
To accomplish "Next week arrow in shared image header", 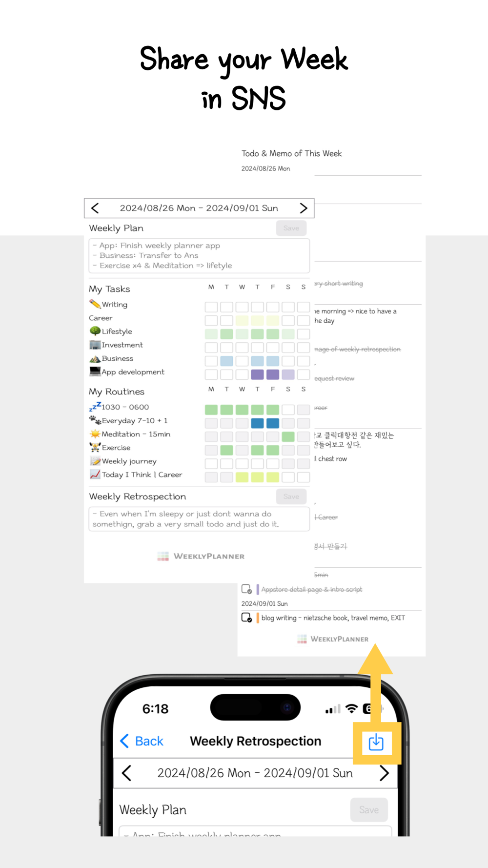I will (x=303, y=208).
